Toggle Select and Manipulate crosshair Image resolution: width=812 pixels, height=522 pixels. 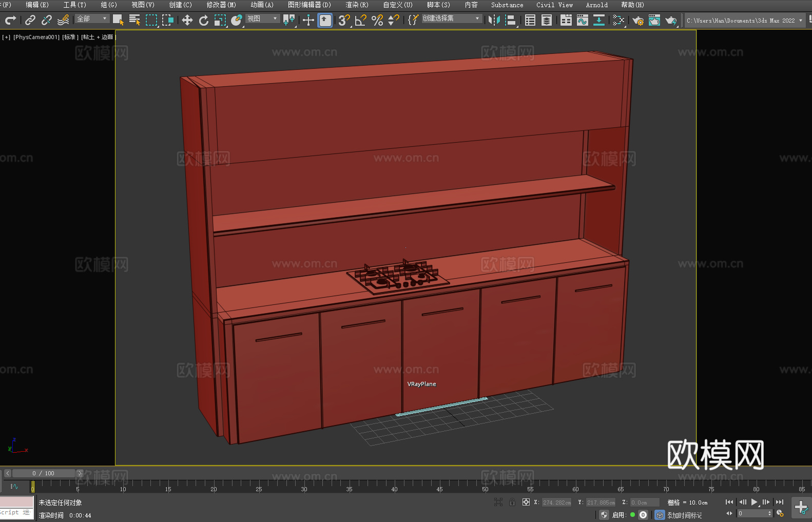(308, 20)
